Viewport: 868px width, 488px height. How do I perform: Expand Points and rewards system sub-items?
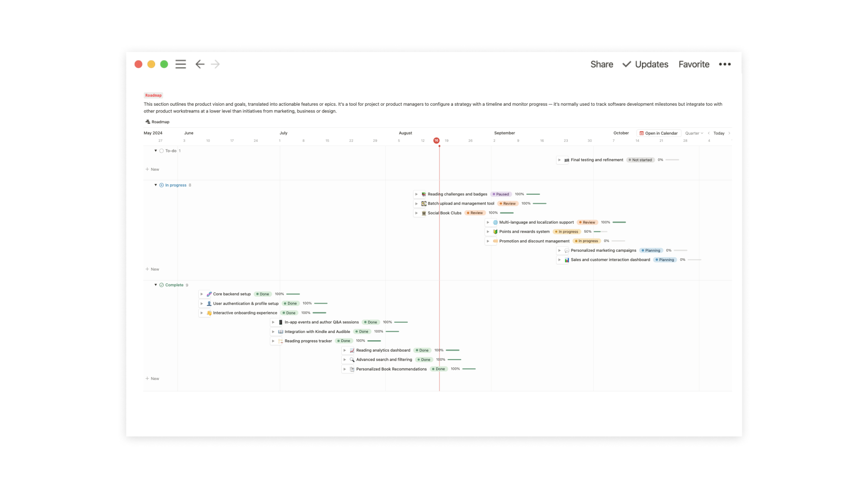click(x=488, y=232)
